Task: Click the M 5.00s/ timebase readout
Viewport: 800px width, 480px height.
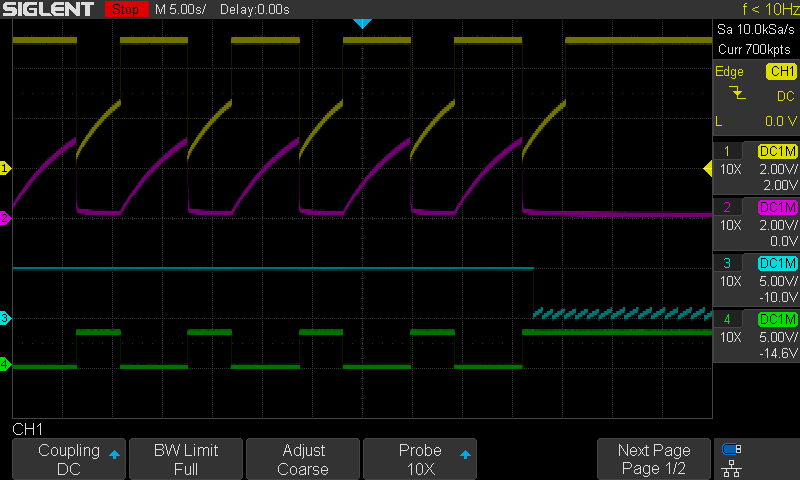Action: tap(181, 9)
